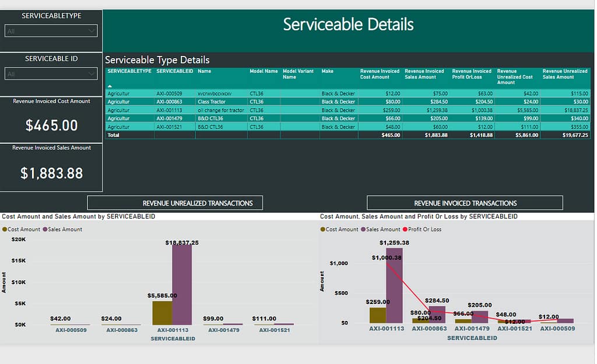The image size is (597, 364).
Task: Click Sales Amount legend swatch in right chart
Action: coord(363,229)
